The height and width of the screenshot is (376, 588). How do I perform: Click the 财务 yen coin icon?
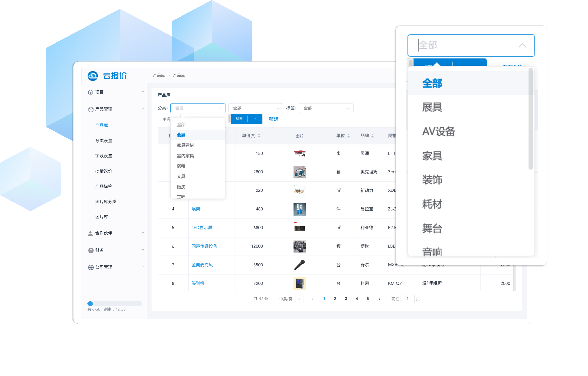(x=91, y=250)
